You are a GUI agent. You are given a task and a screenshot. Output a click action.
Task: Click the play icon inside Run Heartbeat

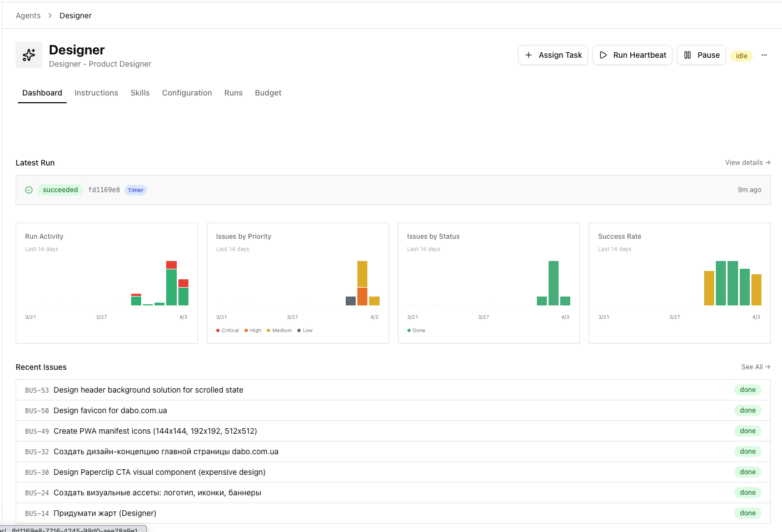click(604, 55)
